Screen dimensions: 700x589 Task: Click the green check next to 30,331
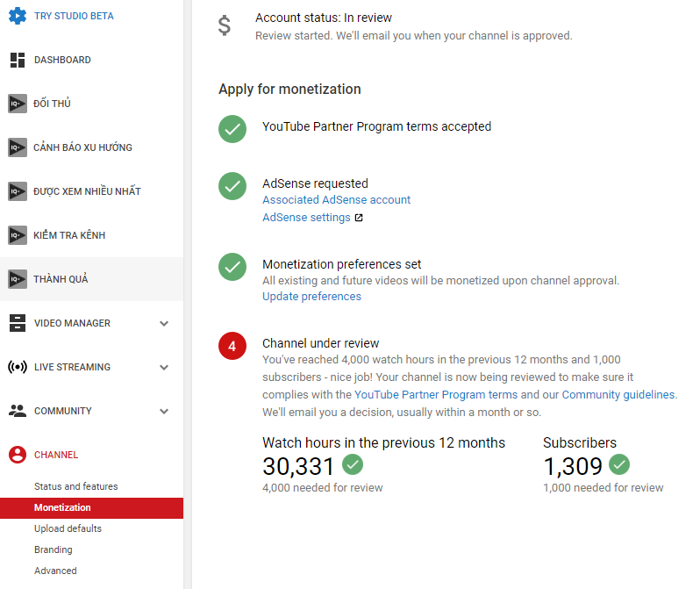pyautogui.click(x=353, y=464)
